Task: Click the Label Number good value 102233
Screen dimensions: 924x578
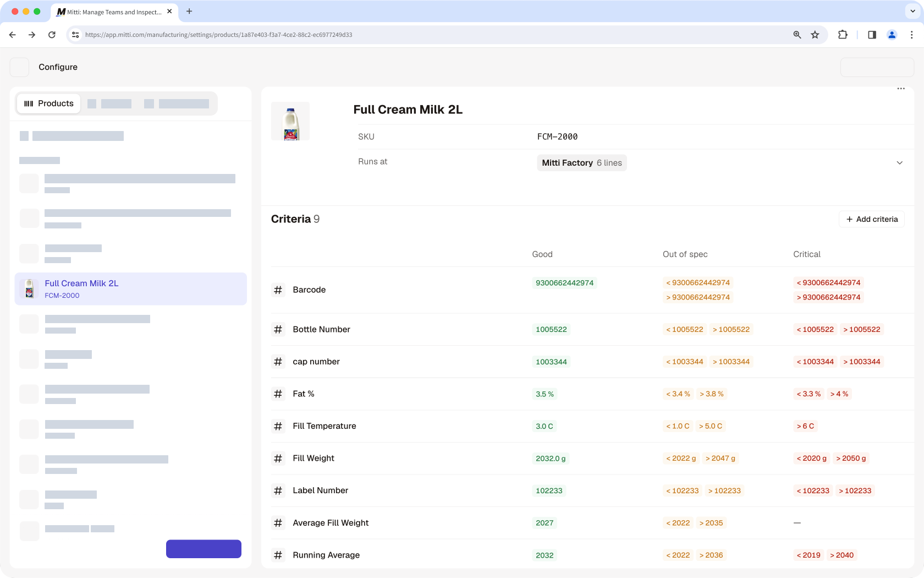Action: point(549,490)
